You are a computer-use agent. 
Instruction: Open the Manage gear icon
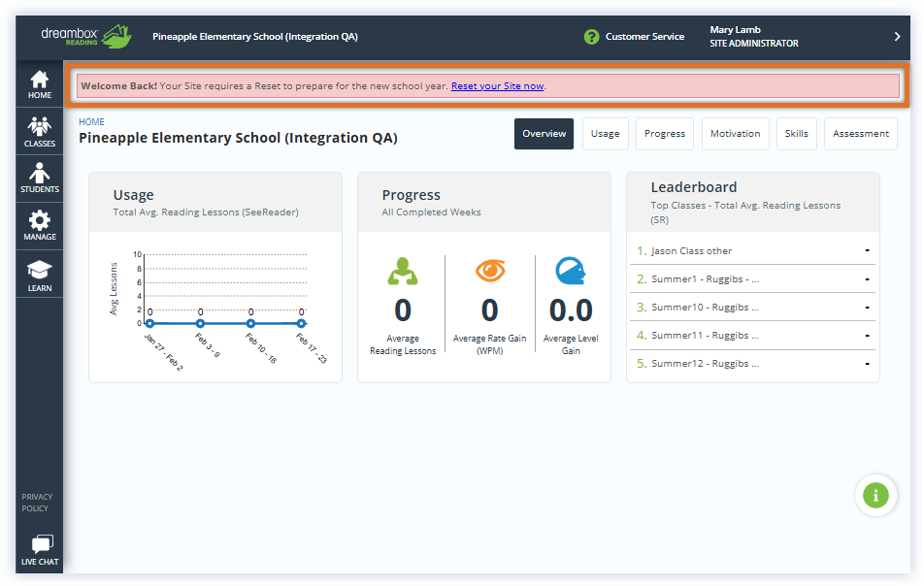point(40,221)
